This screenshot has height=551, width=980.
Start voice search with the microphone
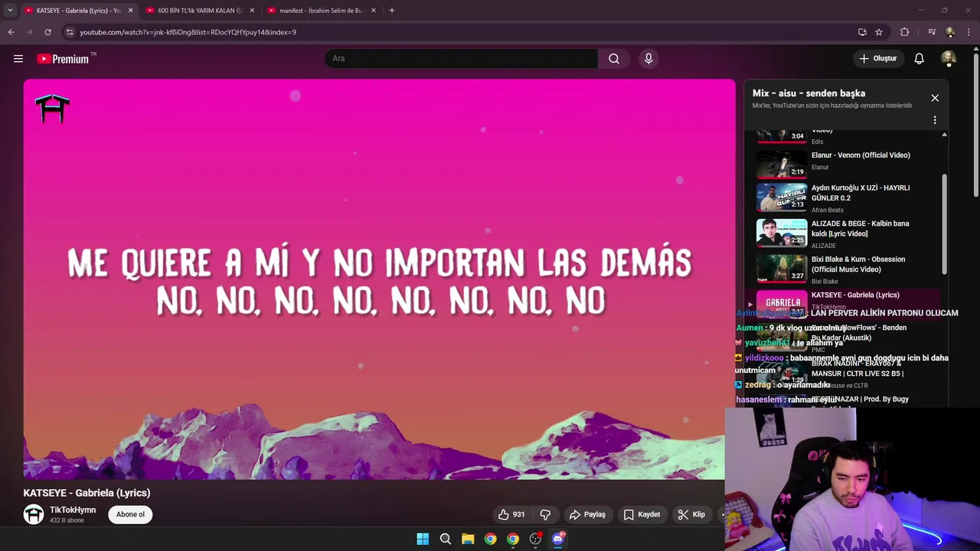[648, 59]
